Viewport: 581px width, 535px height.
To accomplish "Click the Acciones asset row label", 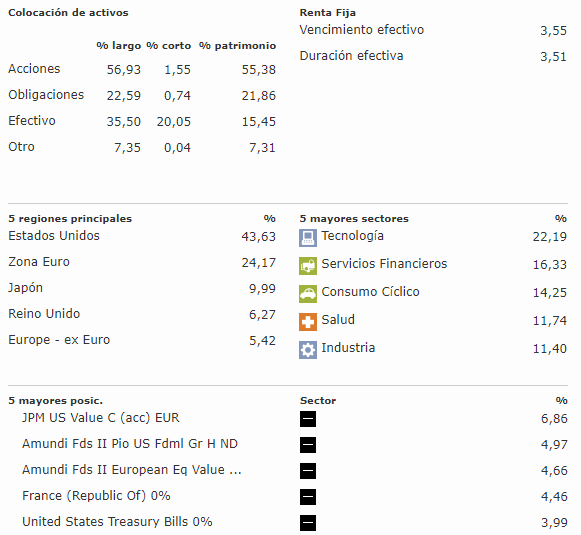I will coord(34,69).
